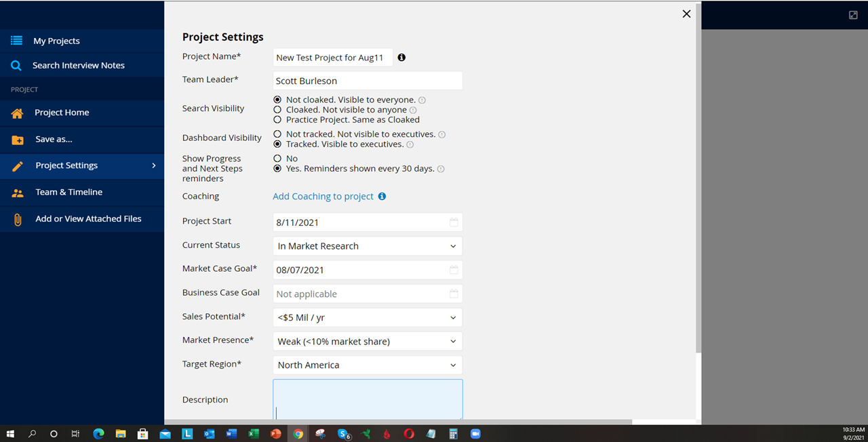Open Excel from the taskbar
The height and width of the screenshot is (442, 868).
click(254, 434)
